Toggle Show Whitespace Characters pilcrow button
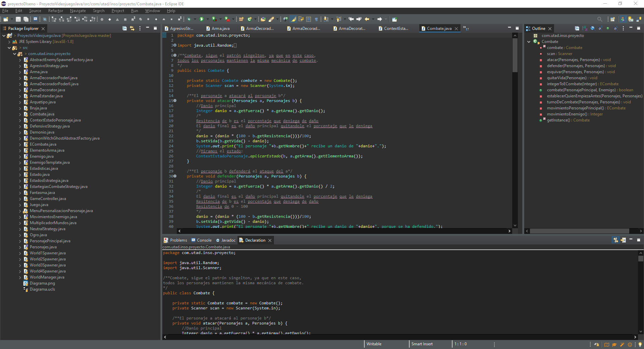 point(316,19)
